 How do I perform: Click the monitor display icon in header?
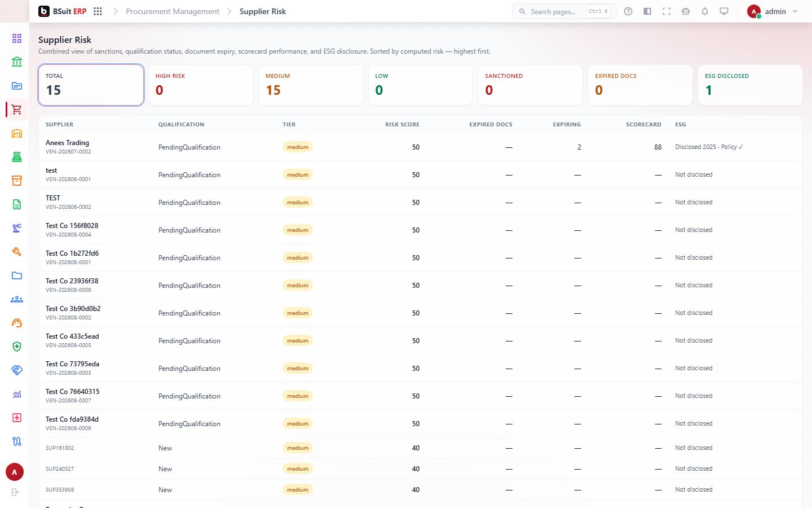coord(724,11)
